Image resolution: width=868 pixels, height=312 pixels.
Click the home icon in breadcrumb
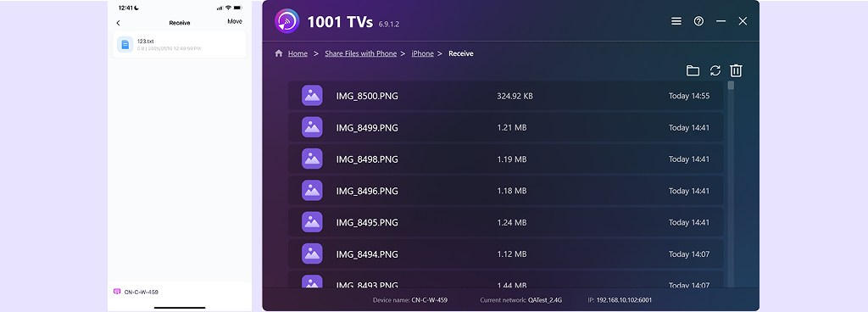(278, 53)
